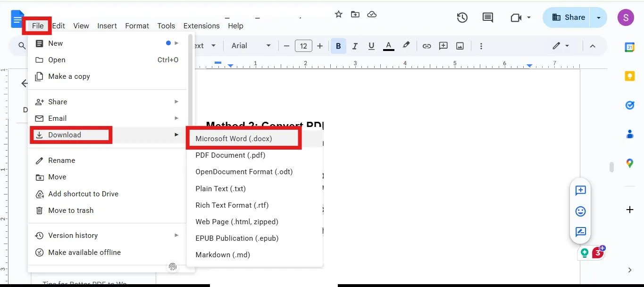The height and width of the screenshot is (287, 644).
Task: Open the Extensions menu
Action: click(x=201, y=25)
